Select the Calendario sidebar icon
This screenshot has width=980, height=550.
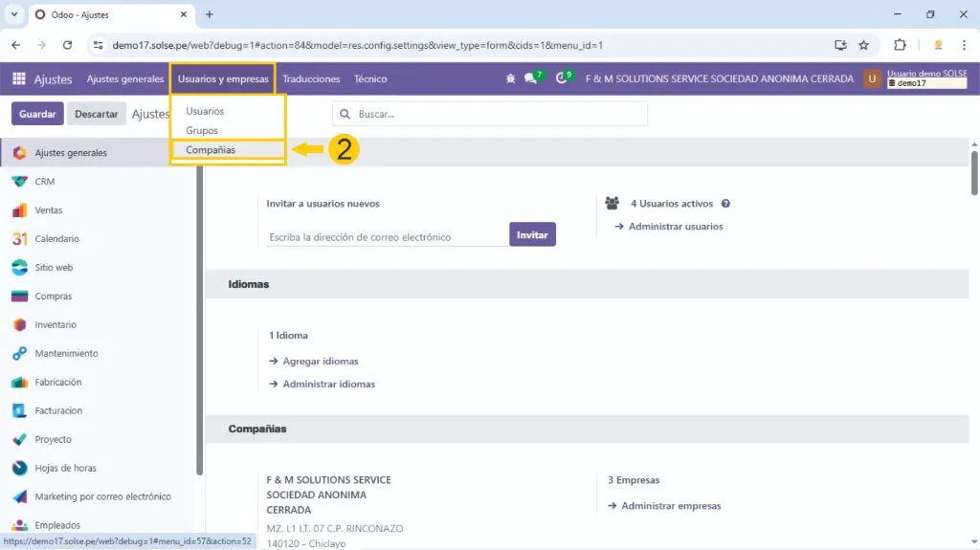[19, 239]
